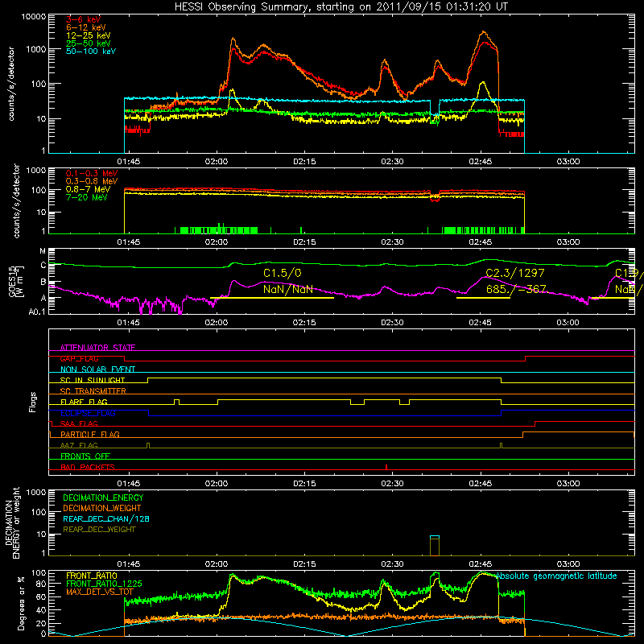Click the 685./-367 flare position label
The width and height of the screenshot is (644, 644).
point(516,289)
